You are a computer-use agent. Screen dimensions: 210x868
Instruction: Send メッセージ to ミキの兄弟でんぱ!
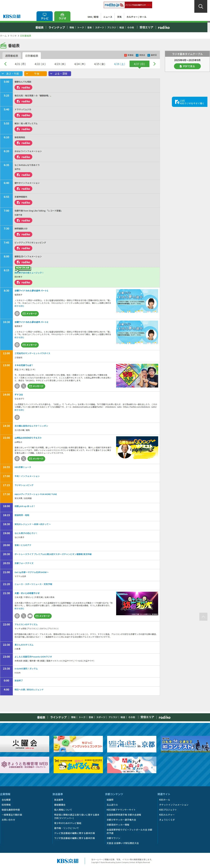click(x=36, y=386)
